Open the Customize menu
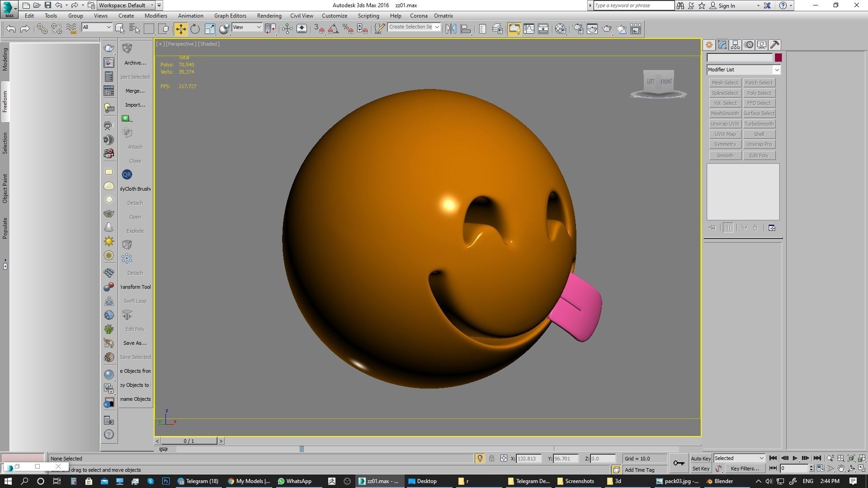This screenshot has width=868, height=488. [334, 16]
